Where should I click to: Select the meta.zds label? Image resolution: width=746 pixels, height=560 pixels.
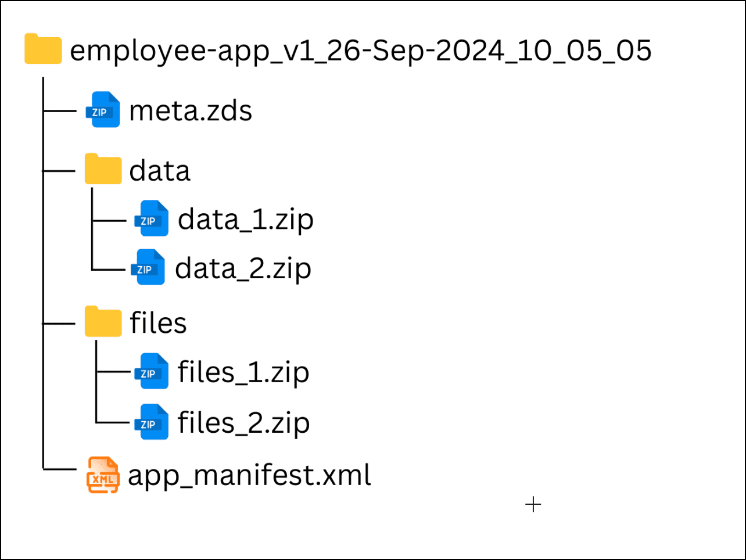tap(191, 110)
